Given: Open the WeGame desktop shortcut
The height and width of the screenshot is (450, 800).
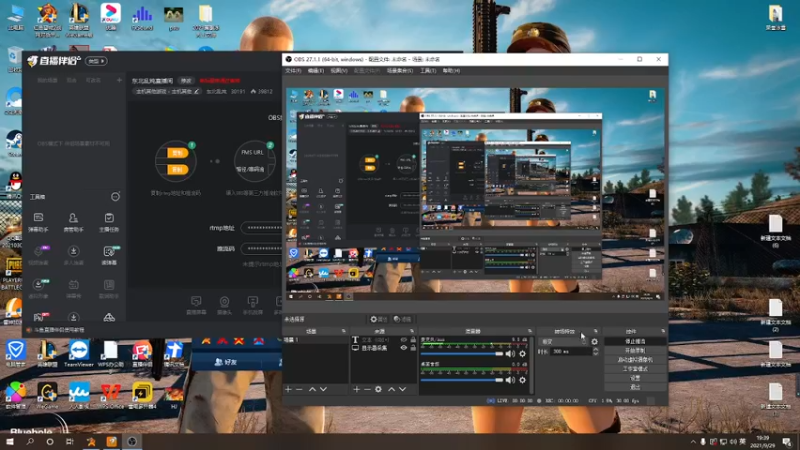Looking at the screenshot, I should [47, 396].
